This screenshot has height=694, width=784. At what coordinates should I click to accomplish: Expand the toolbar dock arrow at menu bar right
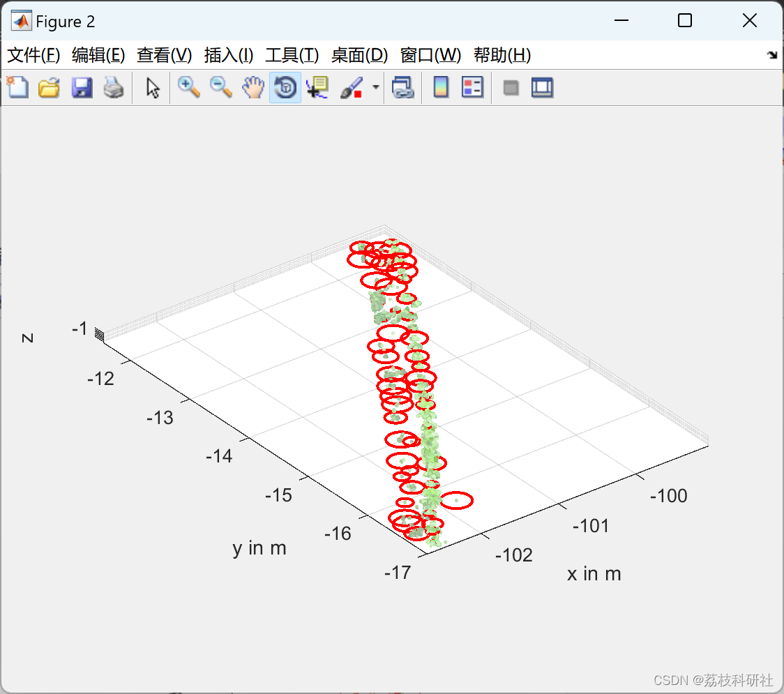(771, 56)
